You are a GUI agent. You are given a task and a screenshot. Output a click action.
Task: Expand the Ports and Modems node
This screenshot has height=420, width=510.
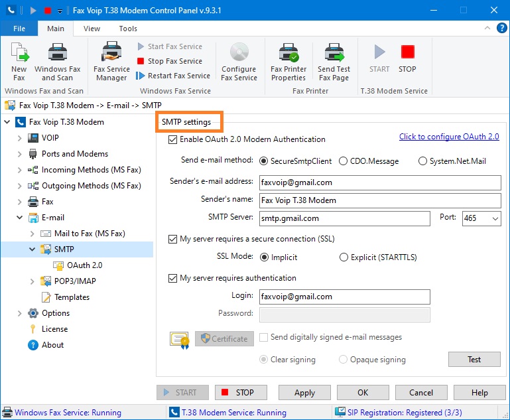click(x=20, y=154)
